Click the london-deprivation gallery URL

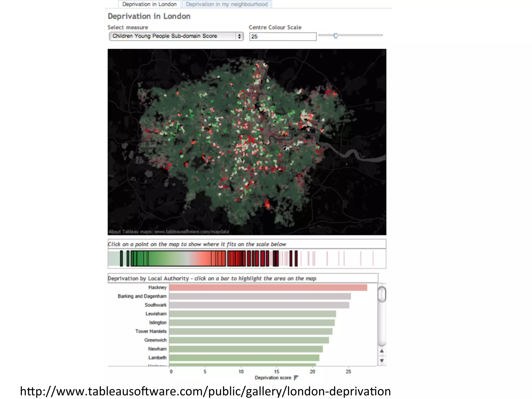pos(205,391)
